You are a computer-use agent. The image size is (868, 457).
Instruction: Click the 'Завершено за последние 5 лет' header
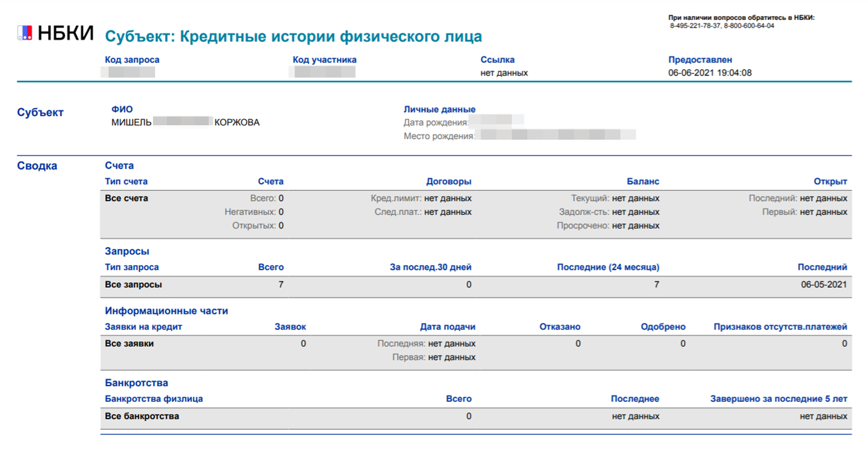[778, 399]
